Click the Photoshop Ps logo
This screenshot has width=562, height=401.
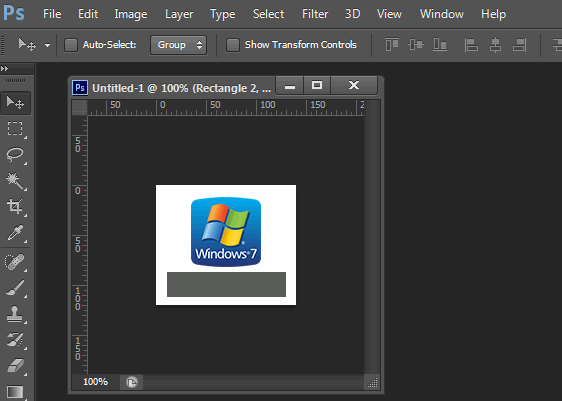click(x=14, y=13)
